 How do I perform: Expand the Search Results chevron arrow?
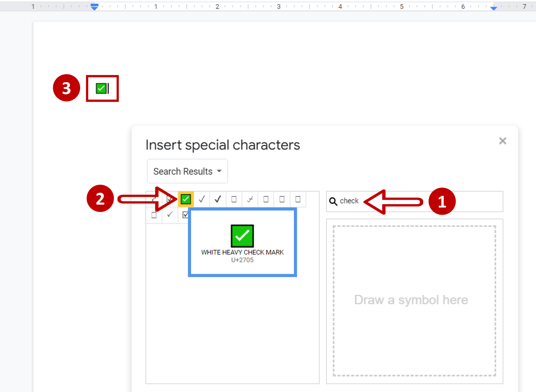coord(219,171)
